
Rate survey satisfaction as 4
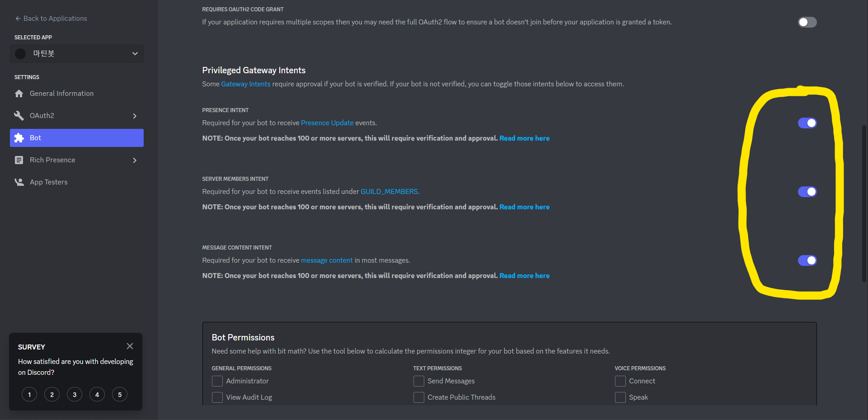pyautogui.click(x=97, y=395)
